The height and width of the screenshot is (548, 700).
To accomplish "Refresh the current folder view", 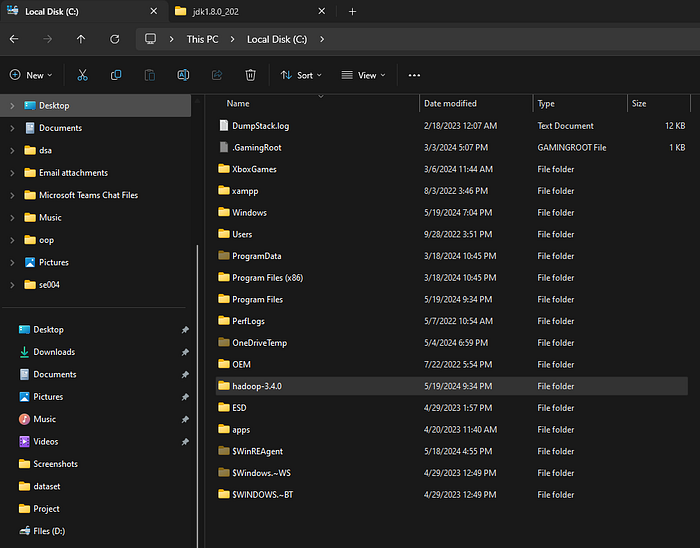I will pyautogui.click(x=115, y=39).
